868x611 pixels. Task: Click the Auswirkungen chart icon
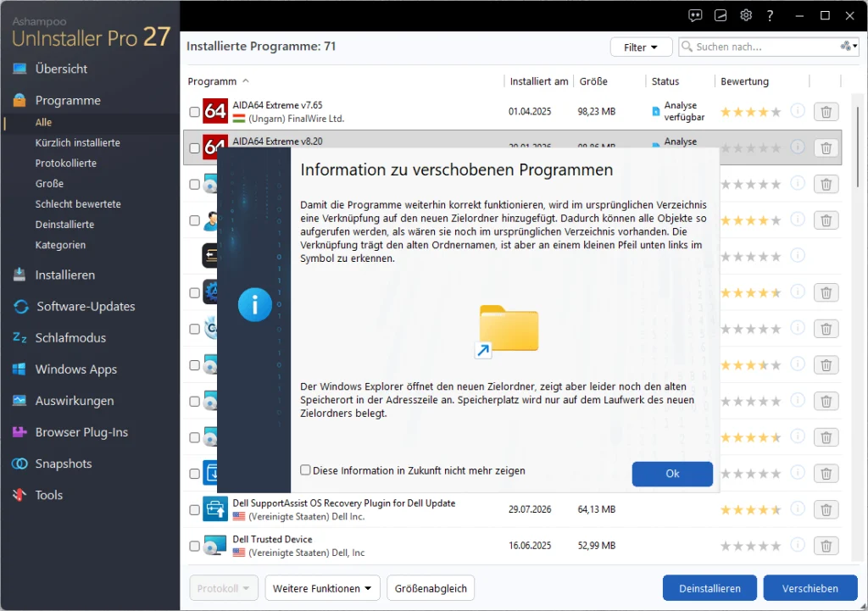click(19, 400)
